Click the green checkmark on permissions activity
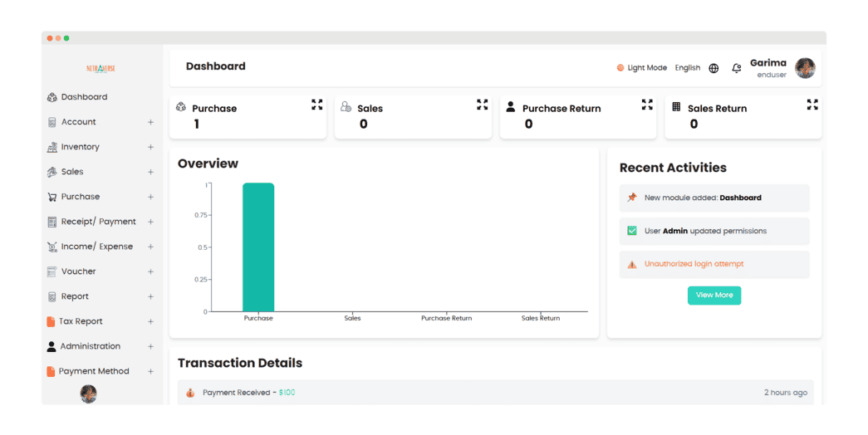 pos(632,231)
